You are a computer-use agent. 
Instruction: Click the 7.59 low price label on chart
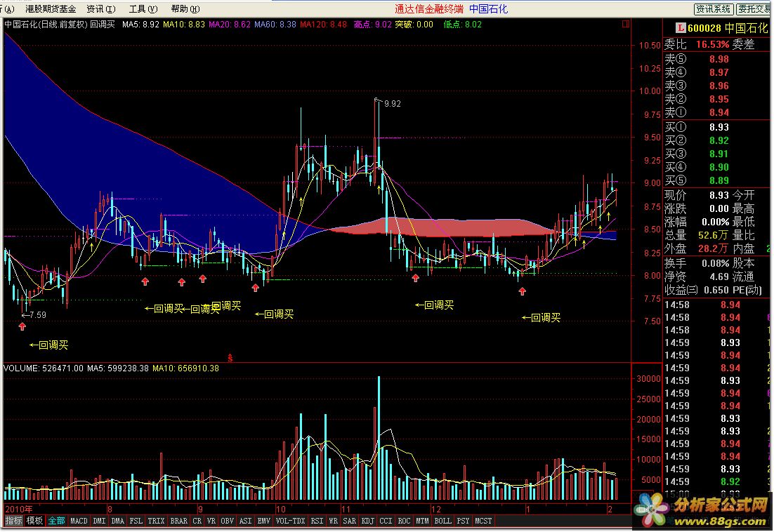37,314
